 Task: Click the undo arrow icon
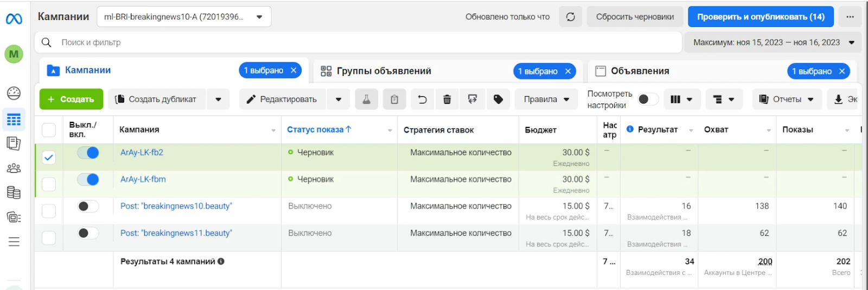[x=422, y=99]
